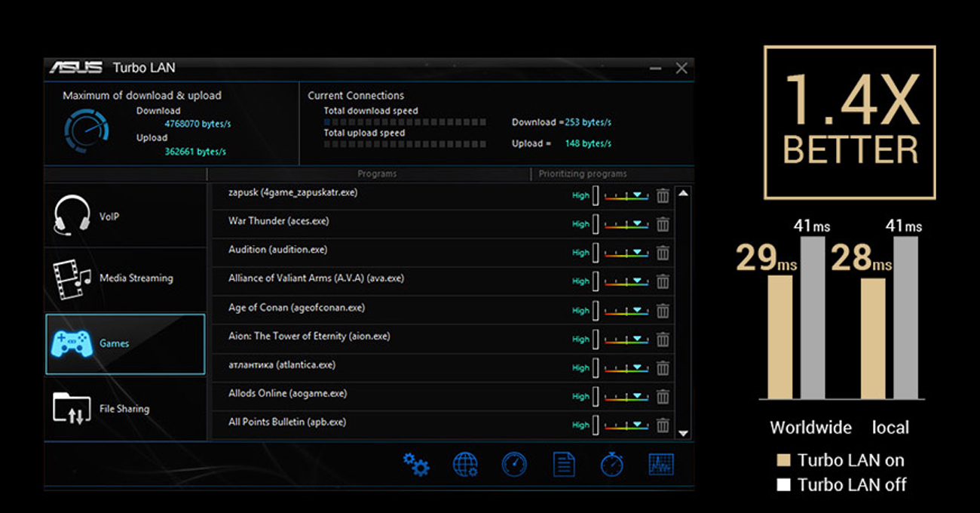
Task: Click the Games controller icon
Action: point(72,343)
